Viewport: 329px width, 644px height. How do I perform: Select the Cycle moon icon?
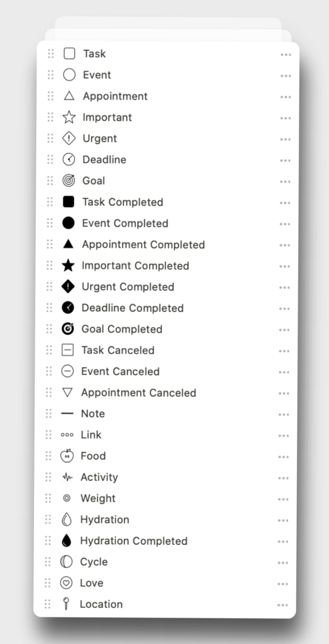coord(67,562)
